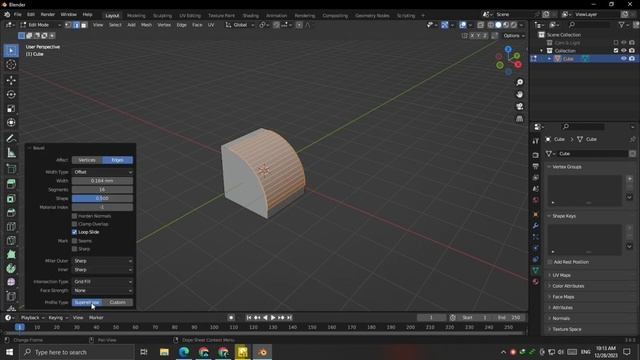Enable the Harden Normals checkbox
Viewport: 640px width, 360px height.
tap(74, 216)
